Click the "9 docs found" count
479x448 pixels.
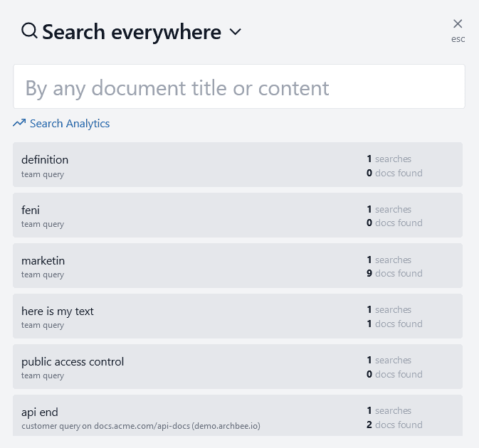[x=394, y=273]
